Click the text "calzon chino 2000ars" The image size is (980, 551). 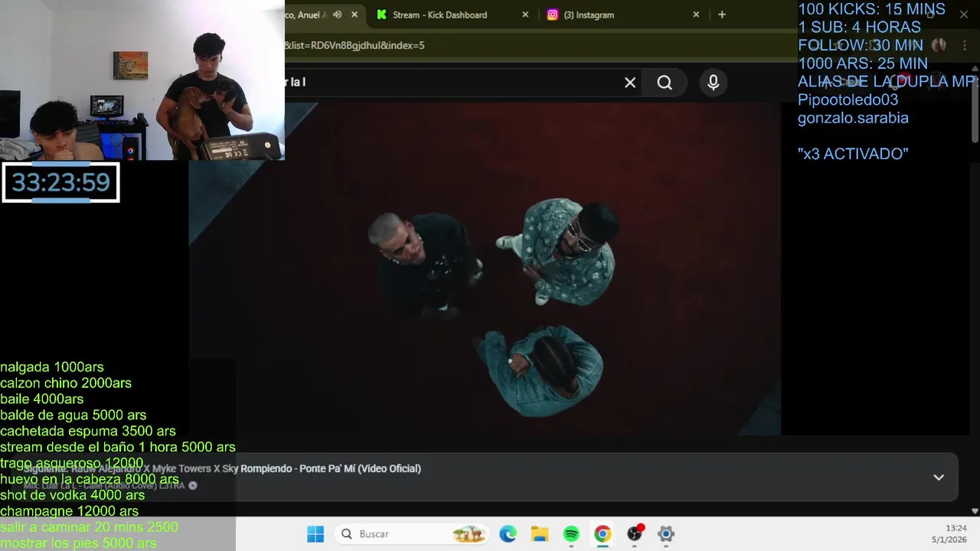(66, 383)
